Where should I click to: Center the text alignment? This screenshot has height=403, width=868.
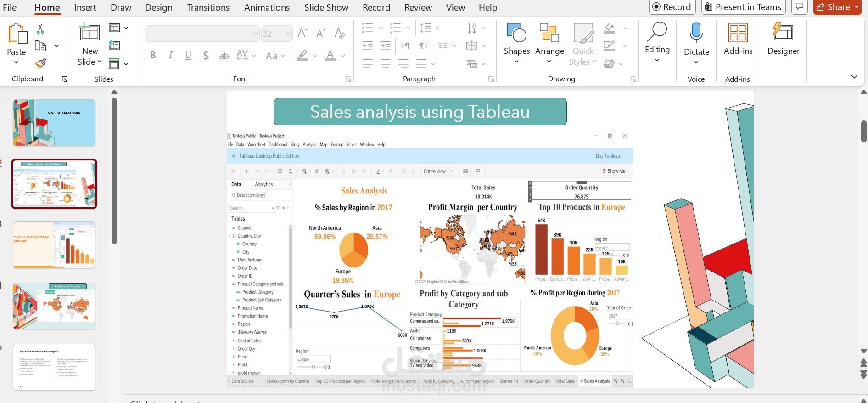click(x=386, y=63)
